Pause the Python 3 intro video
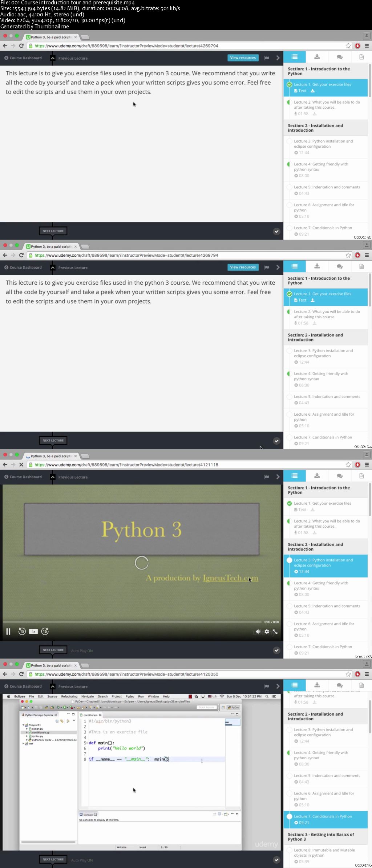The image size is (372, 868). (8, 631)
